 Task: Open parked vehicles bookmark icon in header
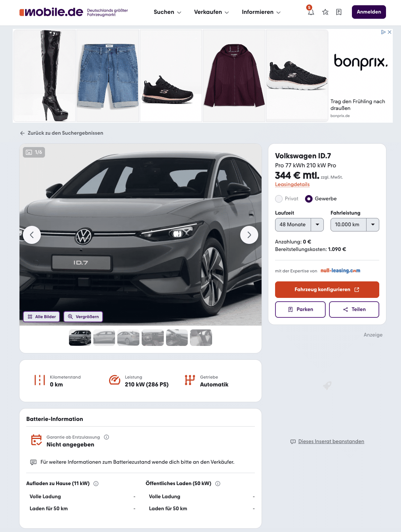[x=339, y=12]
